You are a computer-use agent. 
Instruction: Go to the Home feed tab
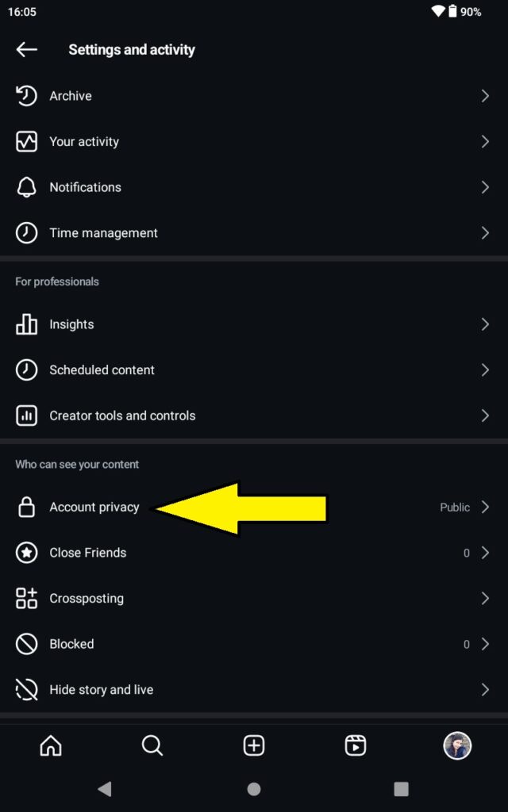51,745
